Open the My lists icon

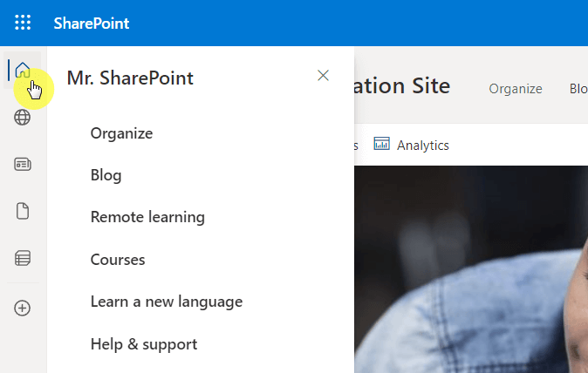23,258
